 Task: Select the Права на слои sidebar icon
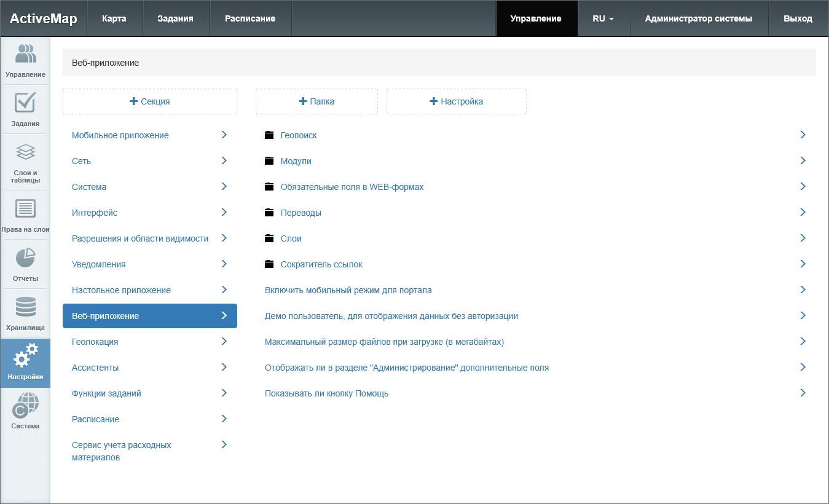25,209
